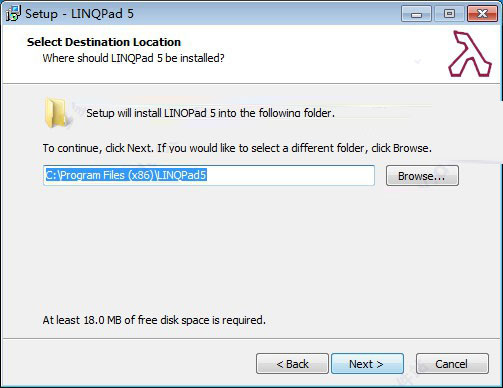Click the highlighted LINQPad5 path text
Screen dimensions: 503x388
coord(126,175)
